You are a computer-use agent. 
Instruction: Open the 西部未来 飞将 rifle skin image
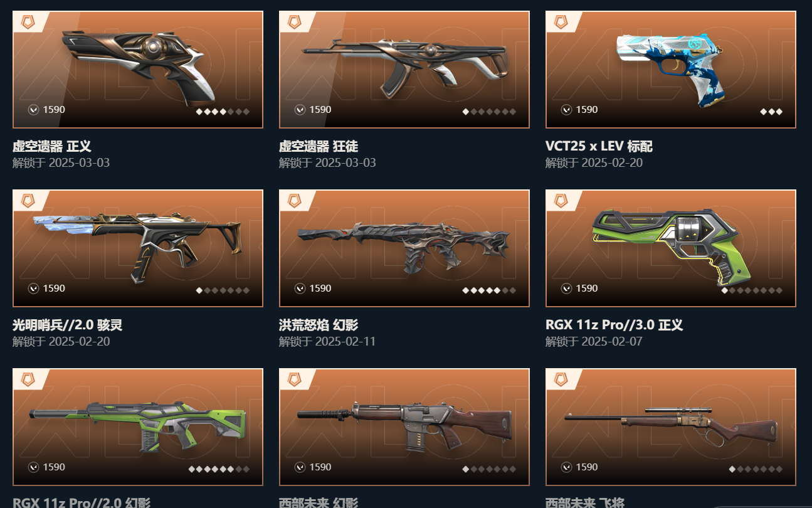coord(671,428)
